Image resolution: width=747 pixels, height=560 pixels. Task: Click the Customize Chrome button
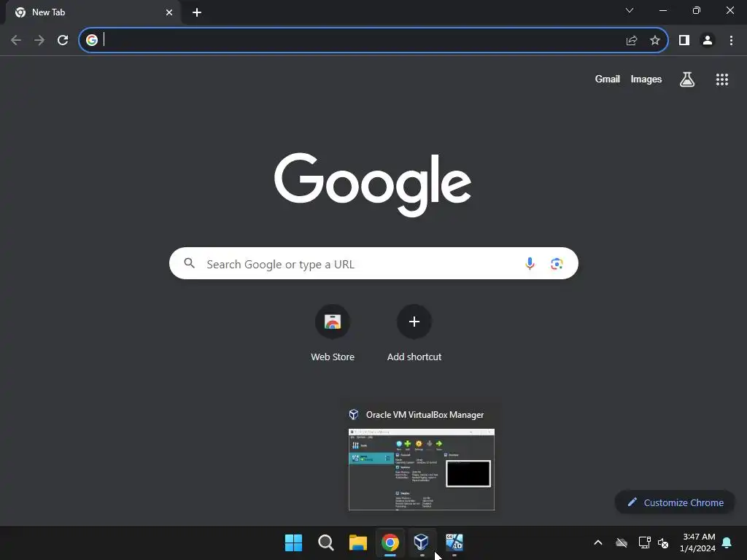[x=675, y=502]
